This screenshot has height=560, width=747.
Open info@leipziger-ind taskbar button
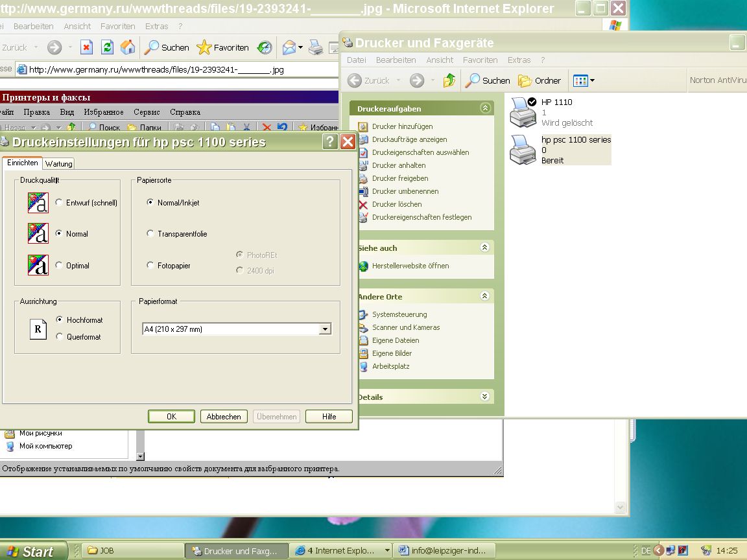pyautogui.click(x=445, y=551)
